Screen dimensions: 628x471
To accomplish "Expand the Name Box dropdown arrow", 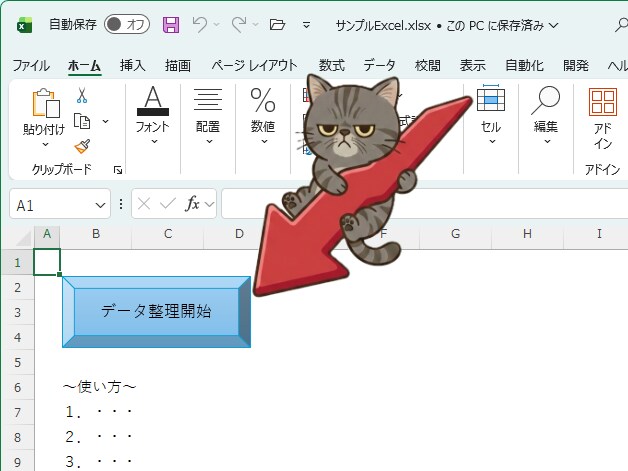I will 100,205.
